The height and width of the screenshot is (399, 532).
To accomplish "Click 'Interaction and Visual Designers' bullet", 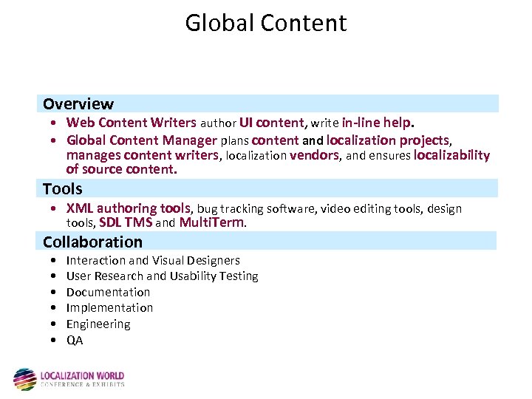I will pyautogui.click(x=153, y=261).
